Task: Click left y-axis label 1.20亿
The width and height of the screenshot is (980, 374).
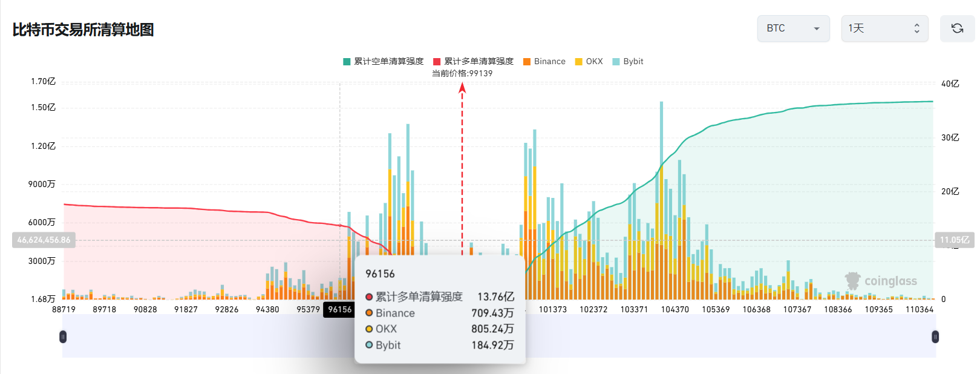Action: pos(44,146)
